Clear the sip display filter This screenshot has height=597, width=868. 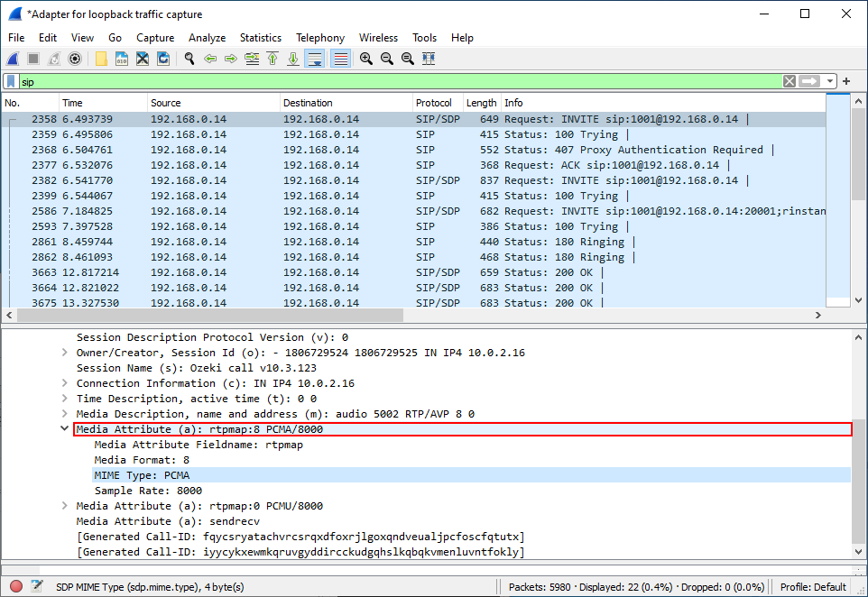coord(790,81)
